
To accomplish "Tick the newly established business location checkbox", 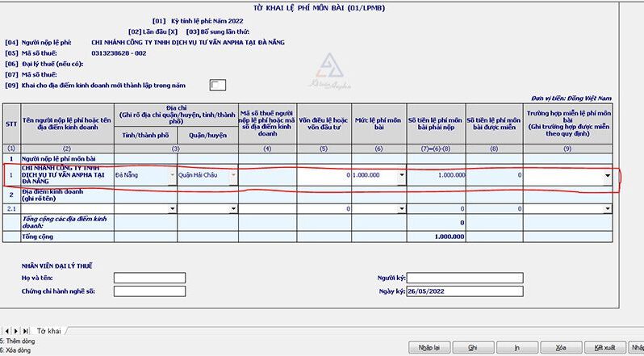I will (217, 85).
